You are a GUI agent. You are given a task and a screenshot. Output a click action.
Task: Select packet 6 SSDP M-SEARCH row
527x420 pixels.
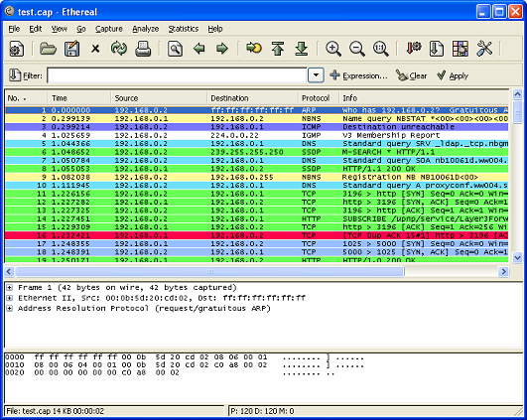click(257, 152)
